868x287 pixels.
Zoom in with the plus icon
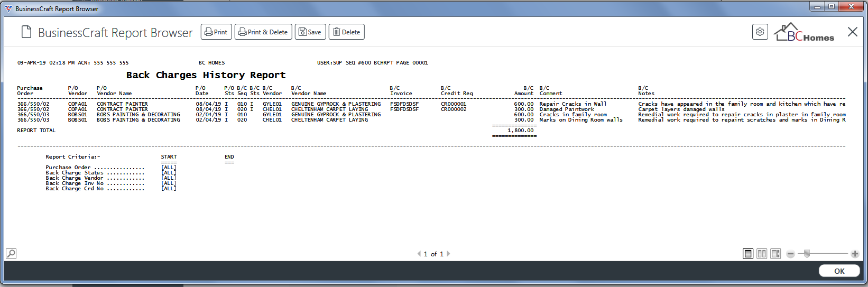[855, 254]
